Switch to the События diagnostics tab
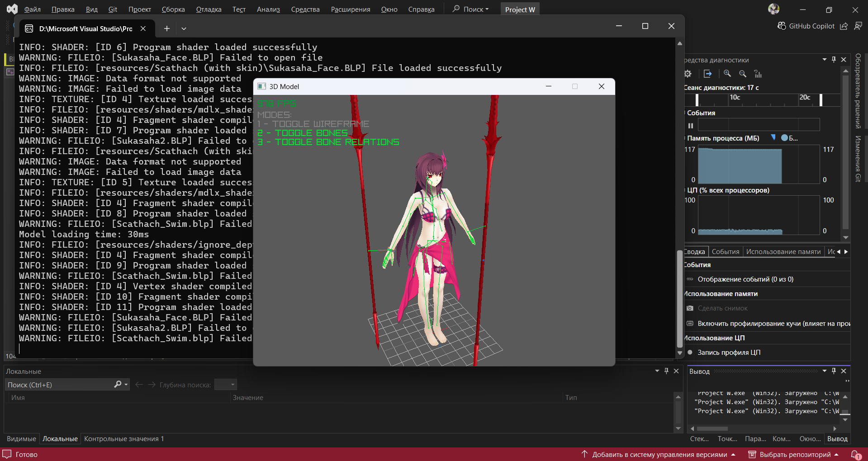The height and width of the screenshot is (461, 868). coord(726,252)
